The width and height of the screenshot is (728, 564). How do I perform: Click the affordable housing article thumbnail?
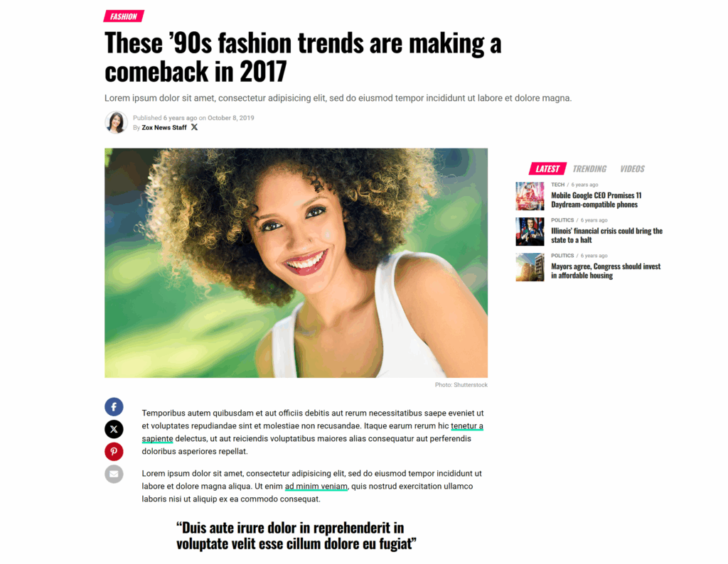[530, 267]
